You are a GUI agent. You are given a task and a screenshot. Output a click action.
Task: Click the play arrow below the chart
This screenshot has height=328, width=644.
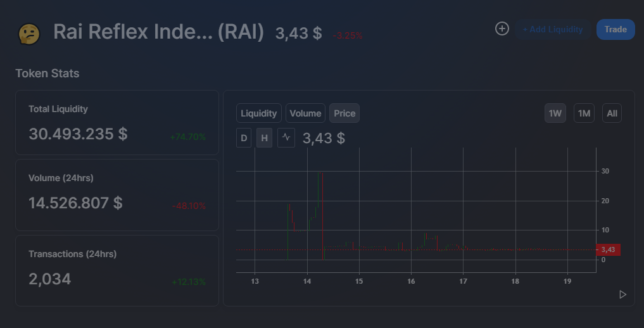622,294
